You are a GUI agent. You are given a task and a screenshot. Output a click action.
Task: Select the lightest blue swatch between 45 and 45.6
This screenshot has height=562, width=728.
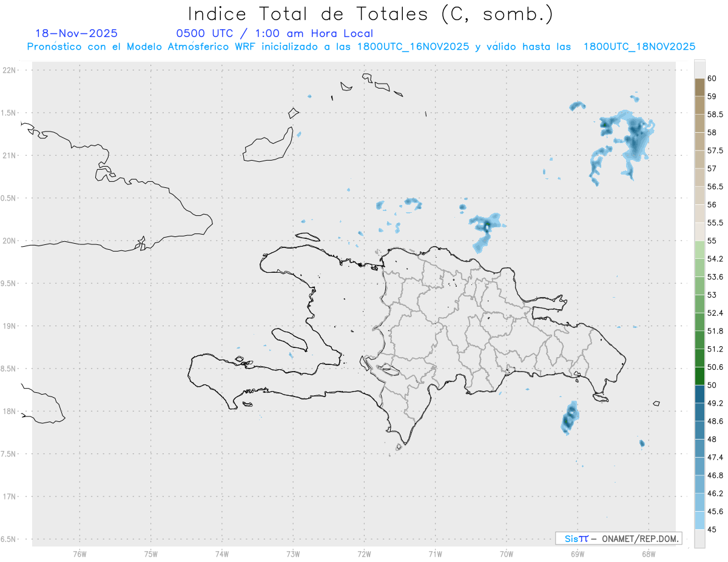tap(699, 520)
